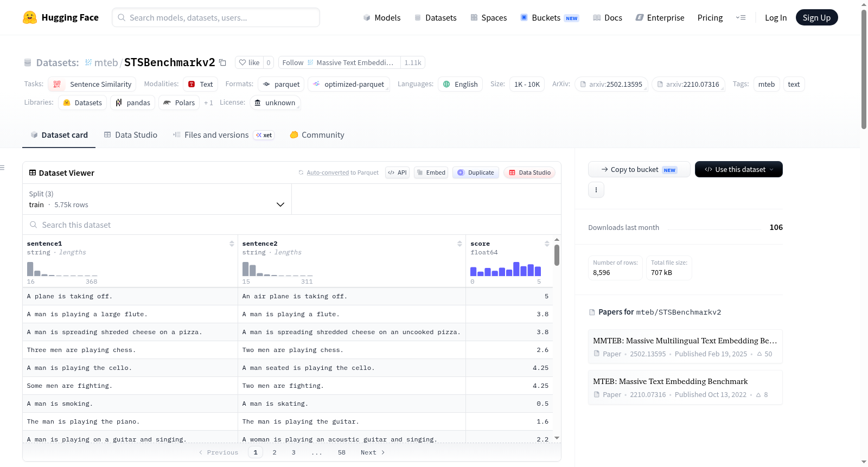Select the English language tag

[x=460, y=84]
